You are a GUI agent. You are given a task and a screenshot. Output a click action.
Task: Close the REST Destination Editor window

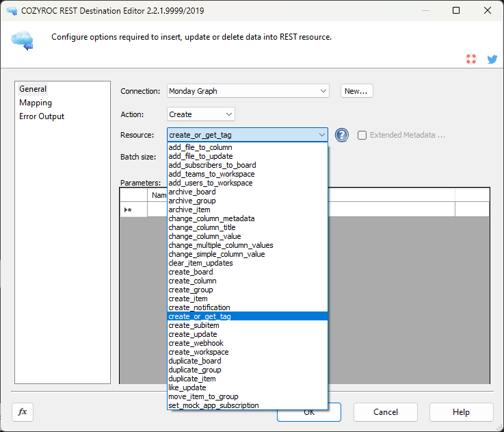[488, 10]
